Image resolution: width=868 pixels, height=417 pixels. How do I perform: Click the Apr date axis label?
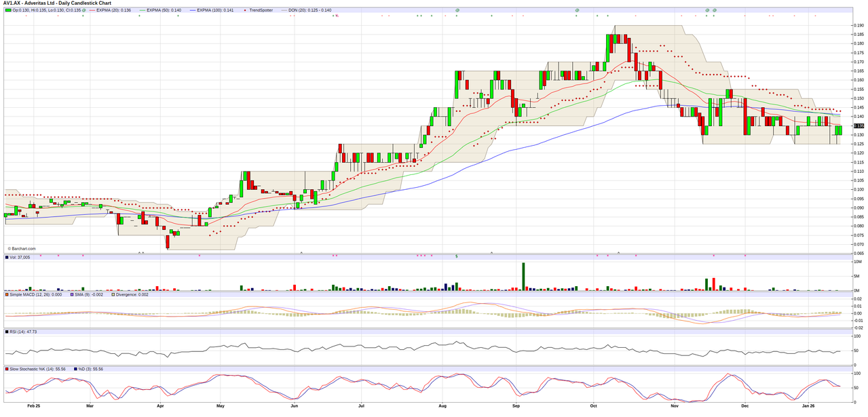pos(160,405)
